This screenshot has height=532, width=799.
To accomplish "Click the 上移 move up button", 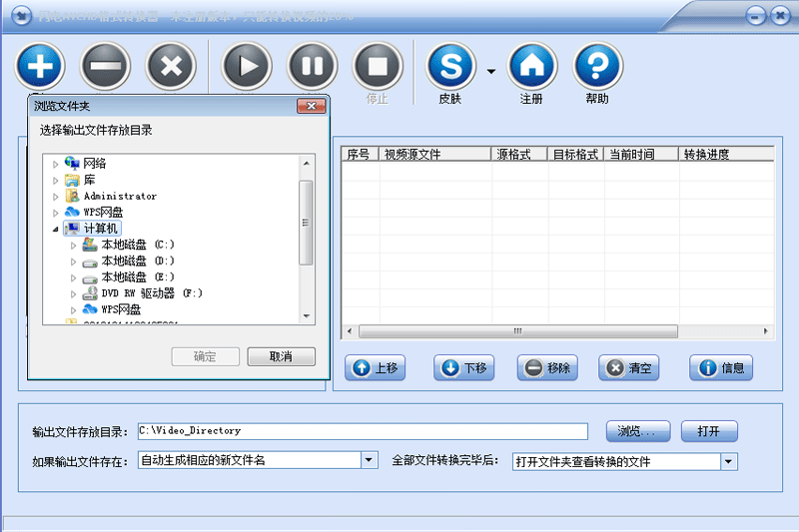I will coord(376,367).
